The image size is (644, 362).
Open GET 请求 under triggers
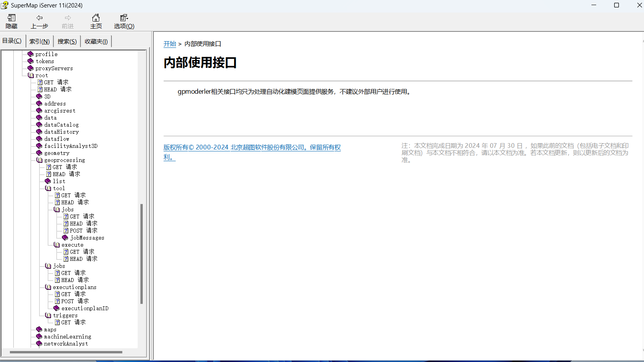[73, 322]
